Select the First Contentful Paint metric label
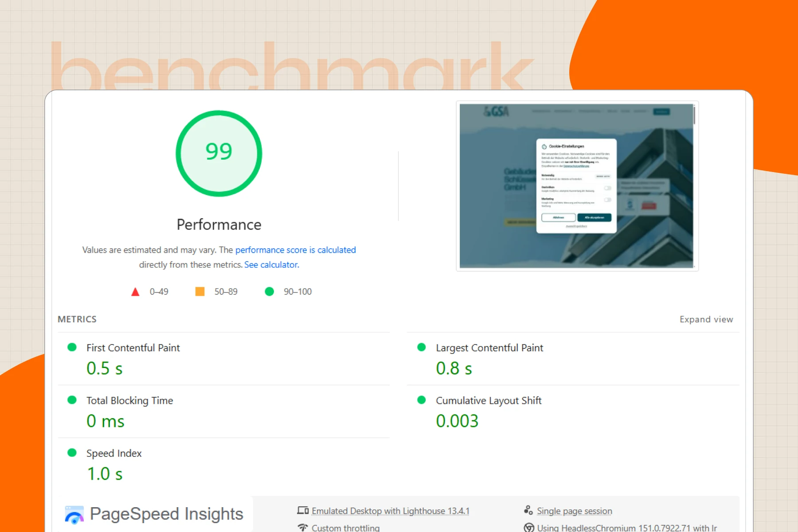This screenshot has height=532, width=798. point(133,348)
